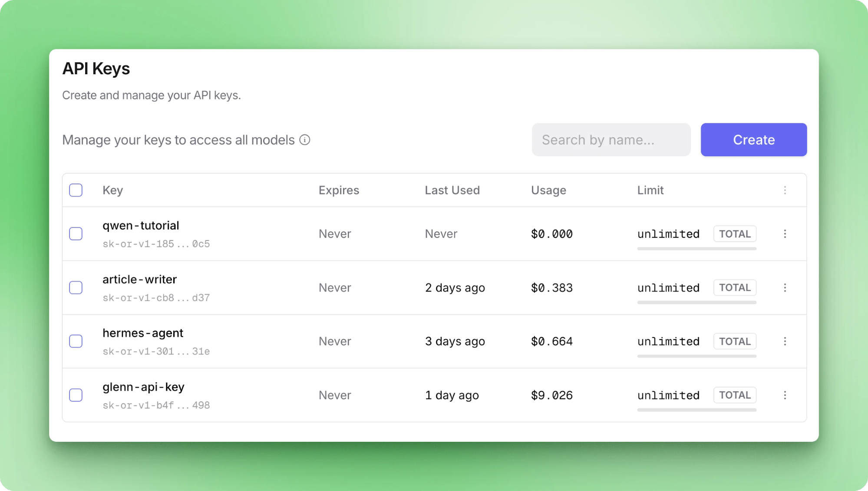The width and height of the screenshot is (868, 491).
Task: Check the hermes-agent key checkbox
Action: coord(76,342)
